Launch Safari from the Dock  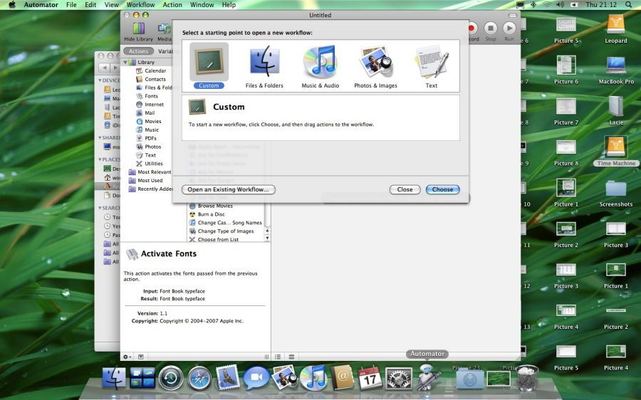point(199,378)
